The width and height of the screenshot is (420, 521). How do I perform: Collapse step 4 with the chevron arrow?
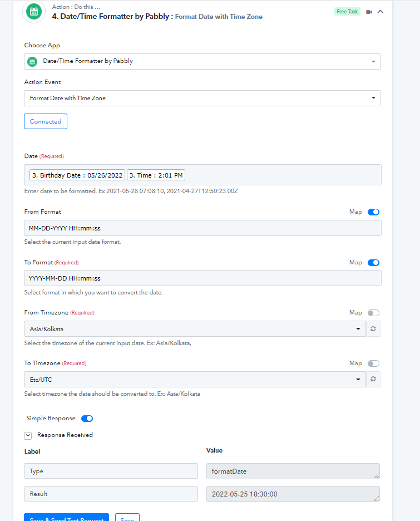(381, 12)
